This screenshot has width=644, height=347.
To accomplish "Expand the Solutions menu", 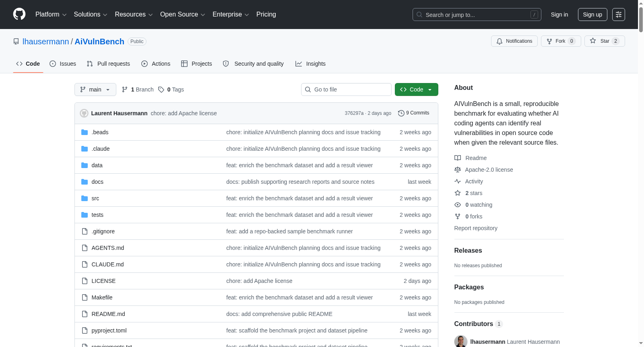I will click(x=91, y=15).
